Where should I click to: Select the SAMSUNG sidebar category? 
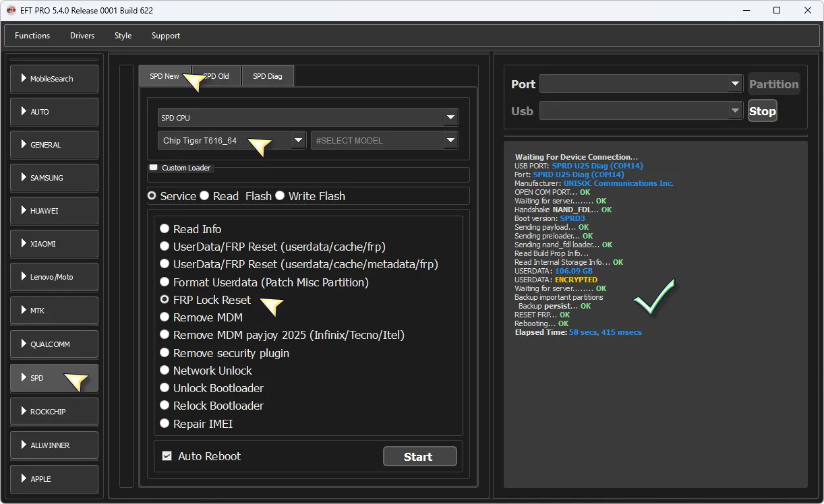54,178
